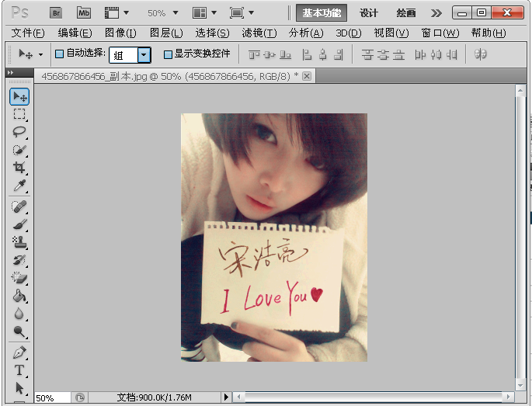The height and width of the screenshot is (406, 532).
Task: Select the Lasso tool
Action: pyautogui.click(x=19, y=132)
